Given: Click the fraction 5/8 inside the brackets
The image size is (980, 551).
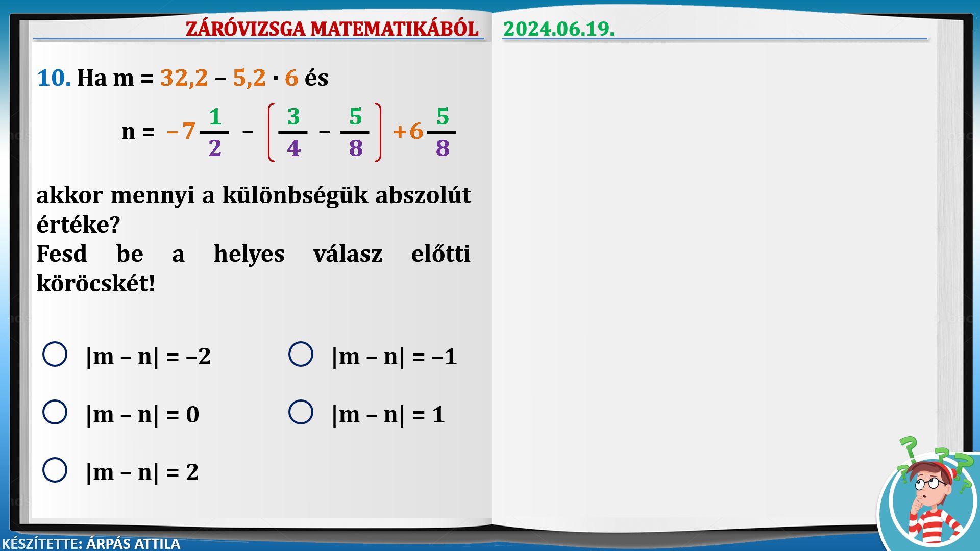Looking at the screenshot, I should point(355,132).
